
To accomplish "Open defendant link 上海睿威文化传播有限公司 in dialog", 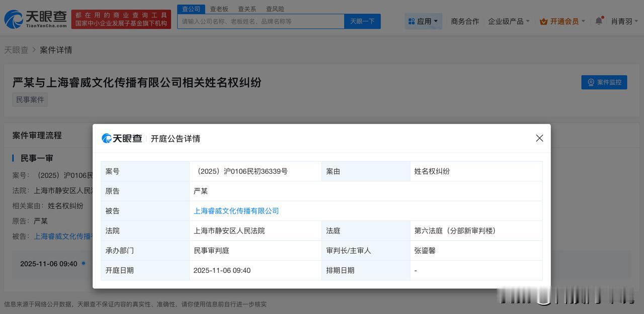I will point(236,211).
